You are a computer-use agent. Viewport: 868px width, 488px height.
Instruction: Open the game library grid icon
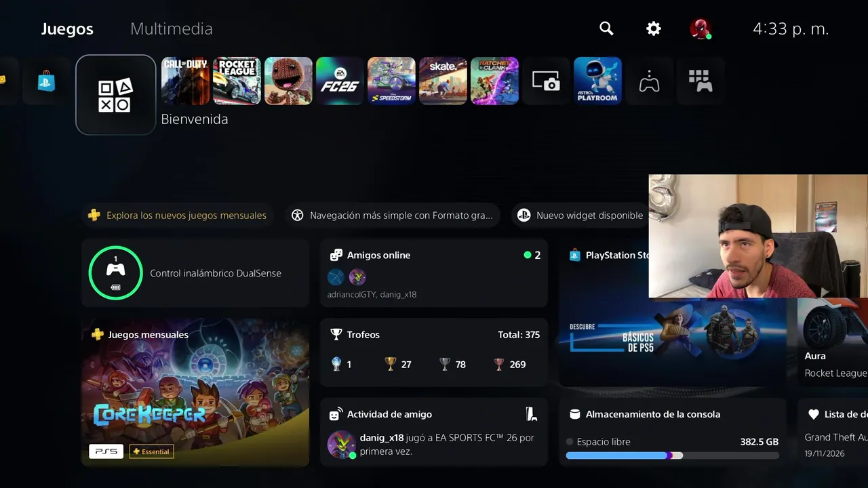pos(701,81)
